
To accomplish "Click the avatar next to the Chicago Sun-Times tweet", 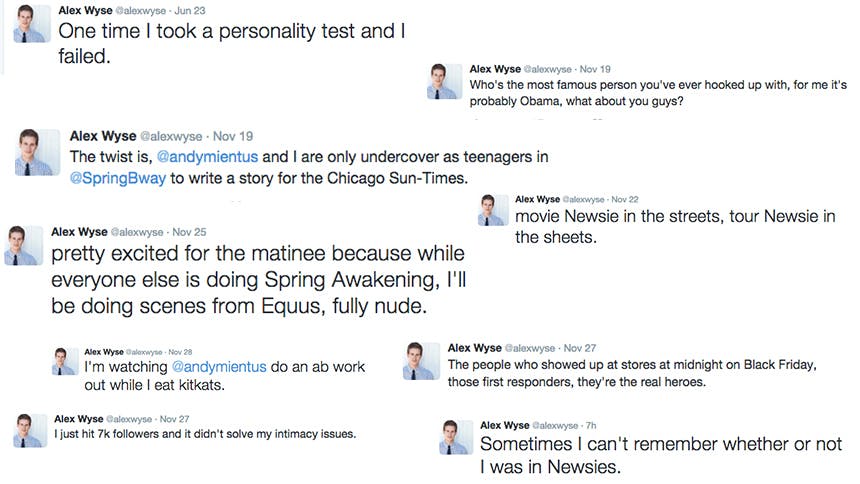I will click(36, 151).
